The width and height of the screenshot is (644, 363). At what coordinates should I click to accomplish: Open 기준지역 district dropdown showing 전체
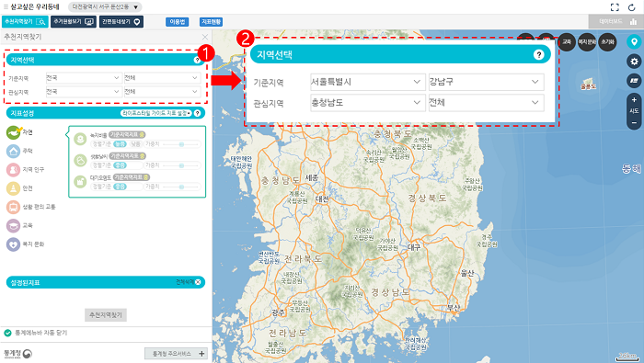[162, 77]
